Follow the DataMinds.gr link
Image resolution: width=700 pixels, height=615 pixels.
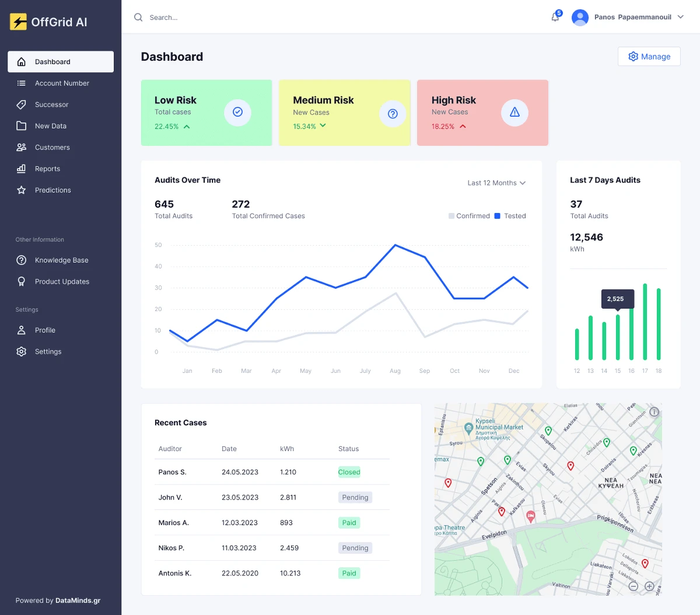point(78,600)
